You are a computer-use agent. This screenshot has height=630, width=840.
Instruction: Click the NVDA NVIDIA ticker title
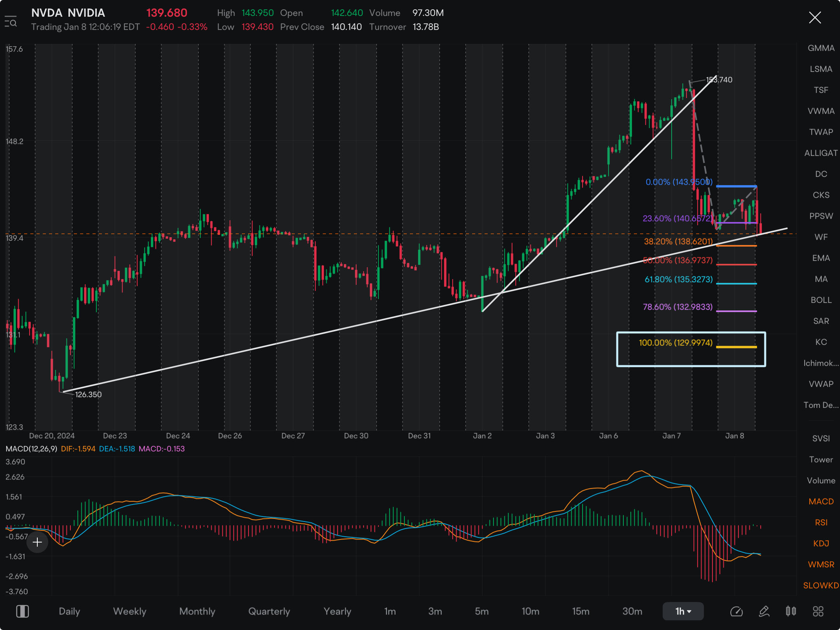coord(68,13)
